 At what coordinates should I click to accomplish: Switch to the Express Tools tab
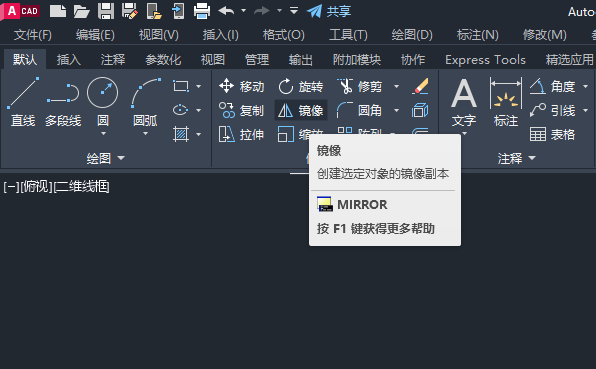pyautogui.click(x=485, y=60)
